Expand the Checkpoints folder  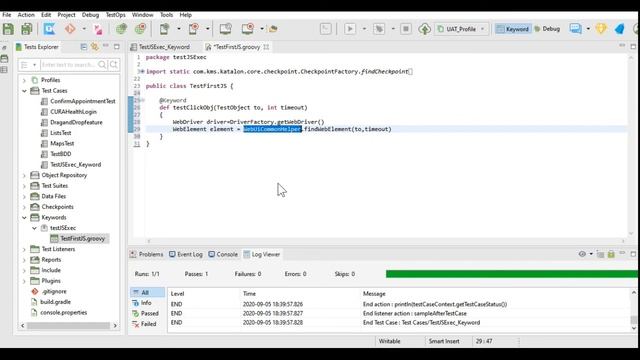click(x=24, y=207)
